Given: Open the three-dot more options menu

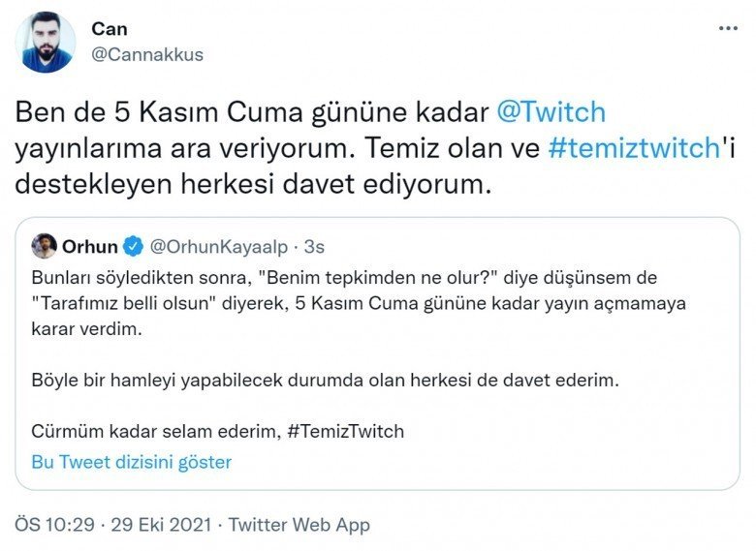Looking at the screenshot, I should (728, 28).
